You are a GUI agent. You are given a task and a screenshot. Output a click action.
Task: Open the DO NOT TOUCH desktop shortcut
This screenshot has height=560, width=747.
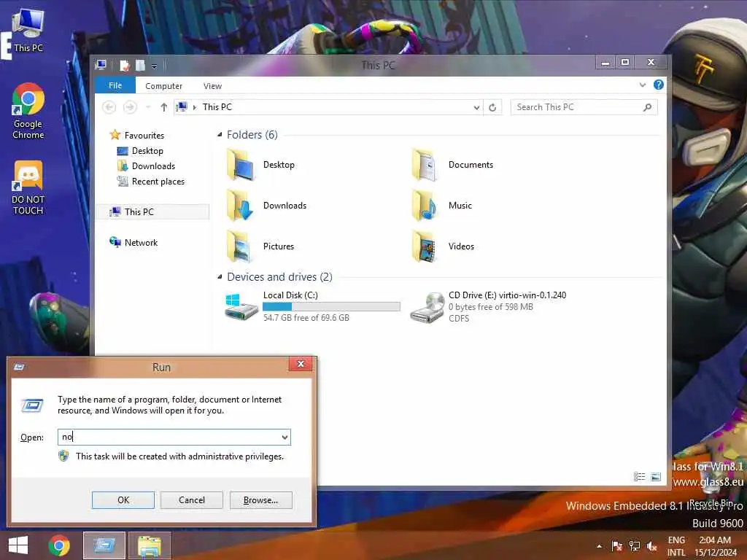[x=28, y=187]
